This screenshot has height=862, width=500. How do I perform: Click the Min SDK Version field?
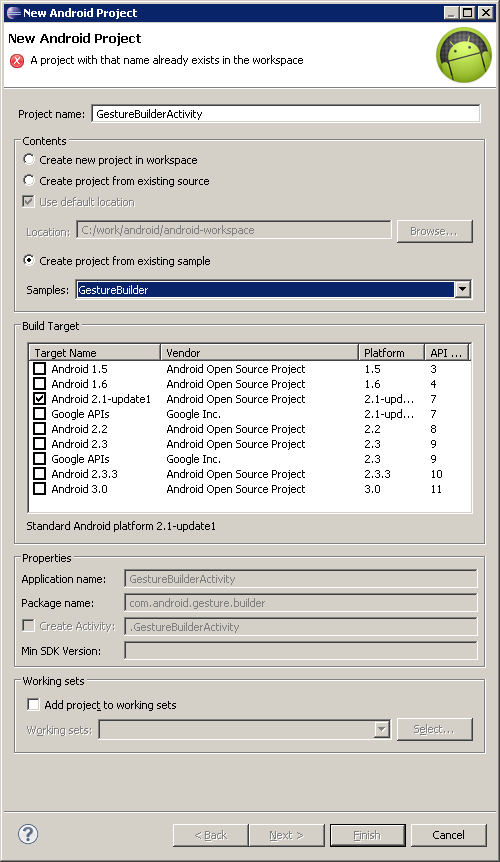301,650
